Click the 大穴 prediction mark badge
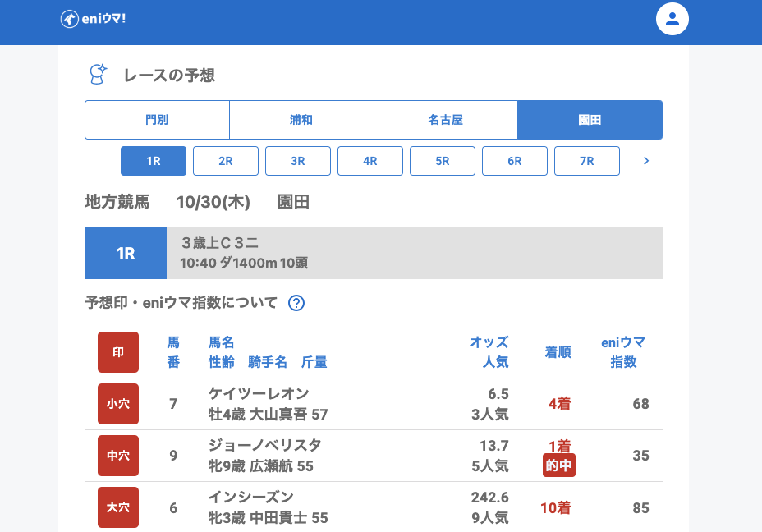762x532 pixels. point(118,507)
